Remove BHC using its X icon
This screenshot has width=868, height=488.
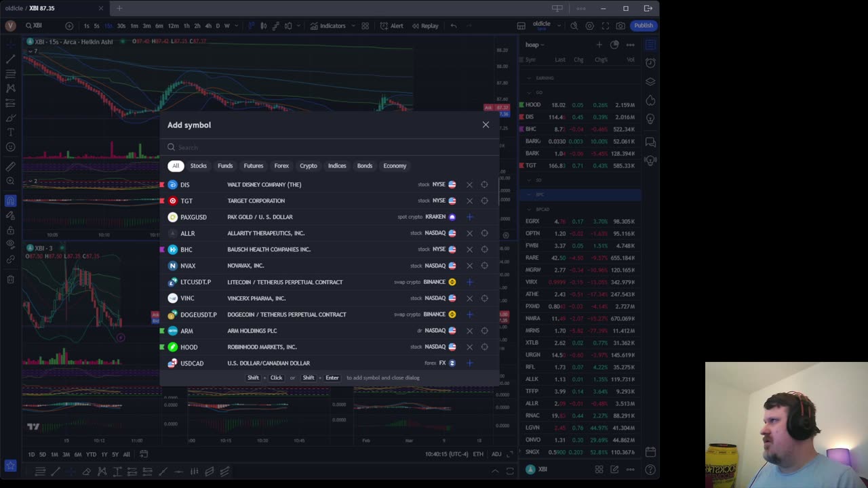pos(469,249)
